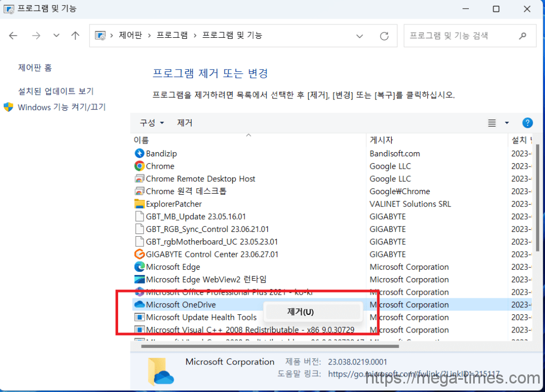Image resolution: width=545 pixels, height=392 pixels.
Task: Select the Microsoft Edge name text
Action: [x=173, y=267]
